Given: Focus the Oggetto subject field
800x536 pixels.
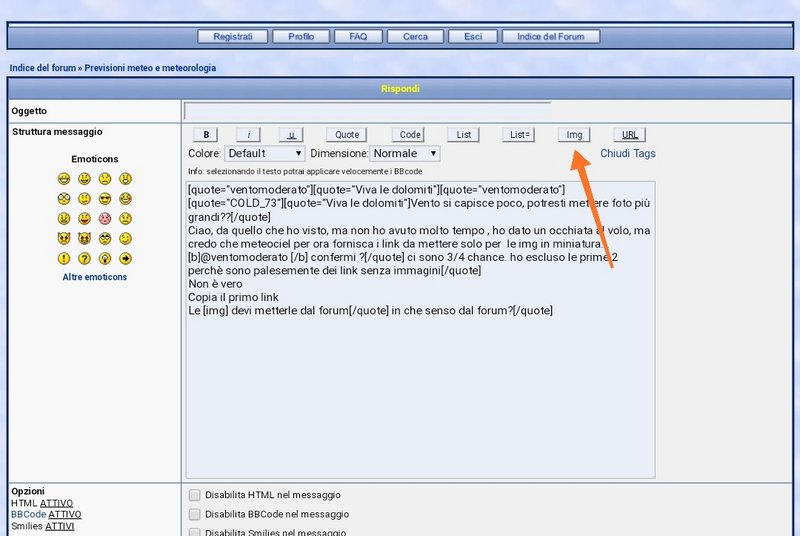Looking at the screenshot, I should point(367,111).
